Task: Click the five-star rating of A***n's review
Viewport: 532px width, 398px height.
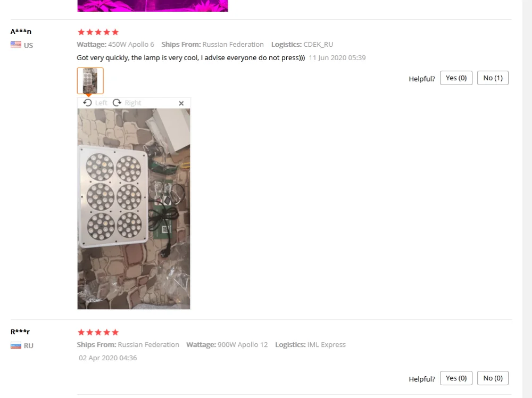Action: [98, 32]
